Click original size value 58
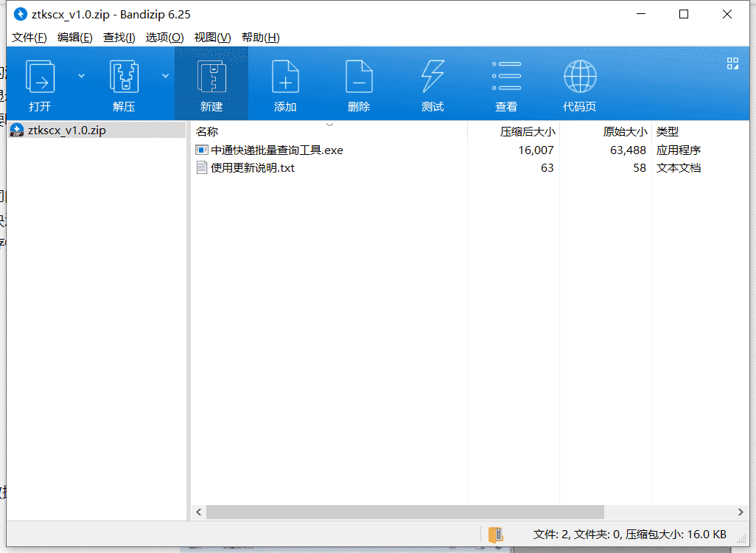 pyautogui.click(x=640, y=168)
